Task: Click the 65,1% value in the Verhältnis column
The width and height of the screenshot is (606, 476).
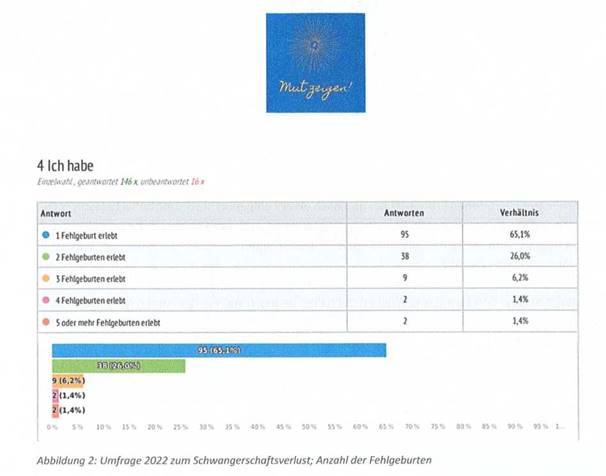Action: click(x=521, y=233)
